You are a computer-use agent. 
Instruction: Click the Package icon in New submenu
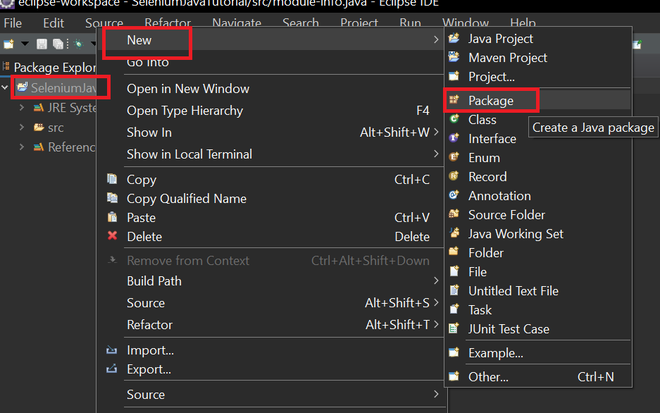pos(454,100)
